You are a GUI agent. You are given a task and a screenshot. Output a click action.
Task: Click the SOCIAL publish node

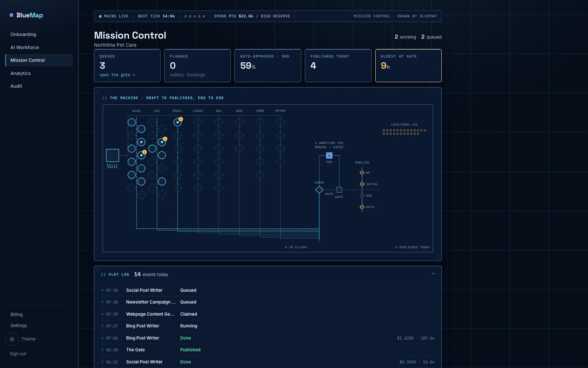[362, 184]
